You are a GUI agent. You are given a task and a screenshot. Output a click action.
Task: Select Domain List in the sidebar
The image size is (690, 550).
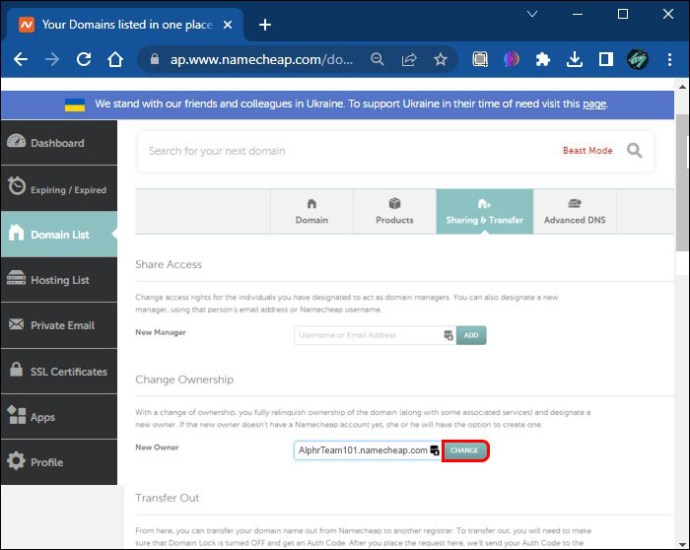click(x=59, y=234)
